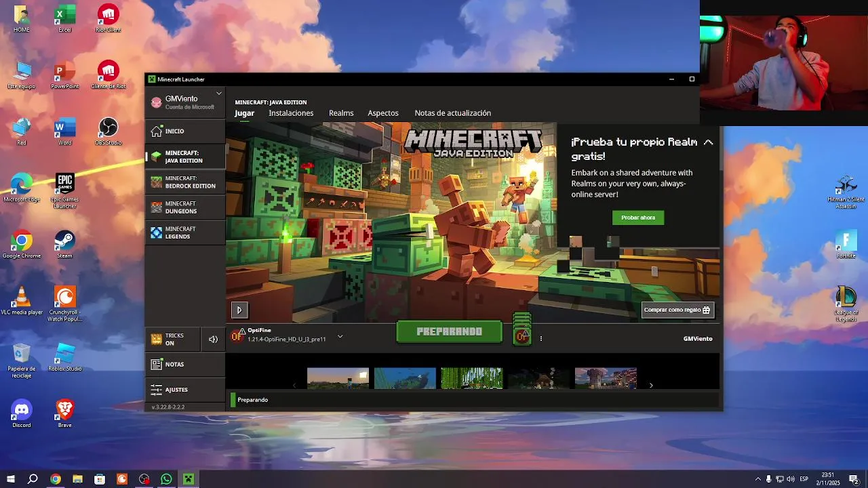The image size is (868, 488).
Task: Open Crunchyroll desktop shortcut
Action: click(x=65, y=303)
